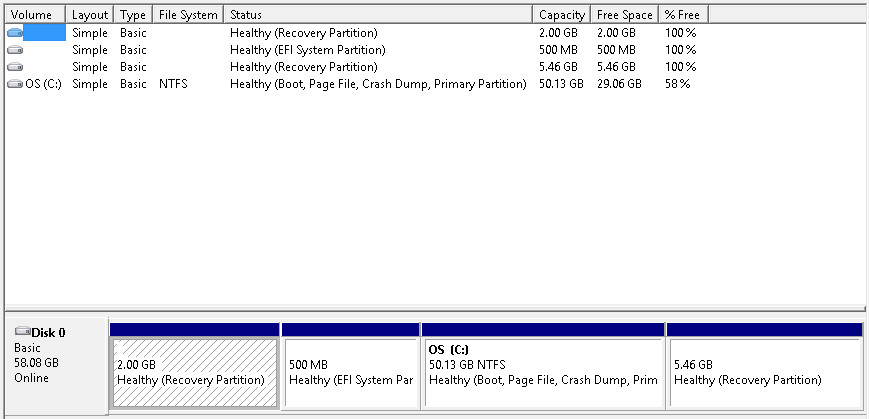This screenshot has height=419, width=869.
Task: Select the 5.46 GB Recovery Partition block
Action: point(765,372)
